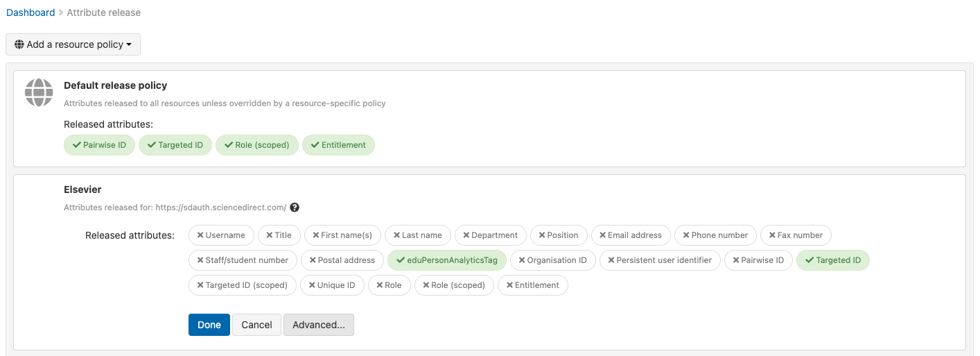Viewport: 980px width, 356px height.
Task: Select the Department attribute pill
Action: 491,235
